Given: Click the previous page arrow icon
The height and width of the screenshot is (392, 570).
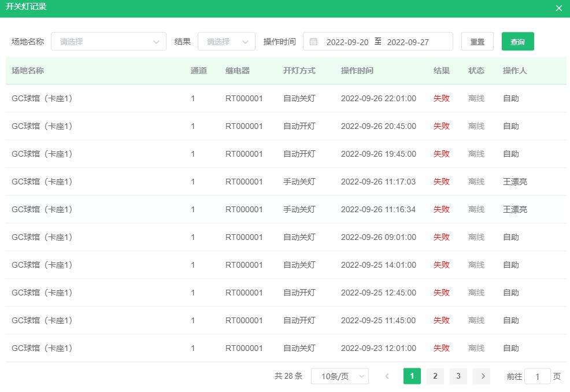Looking at the screenshot, I should (x=387, y=376).
